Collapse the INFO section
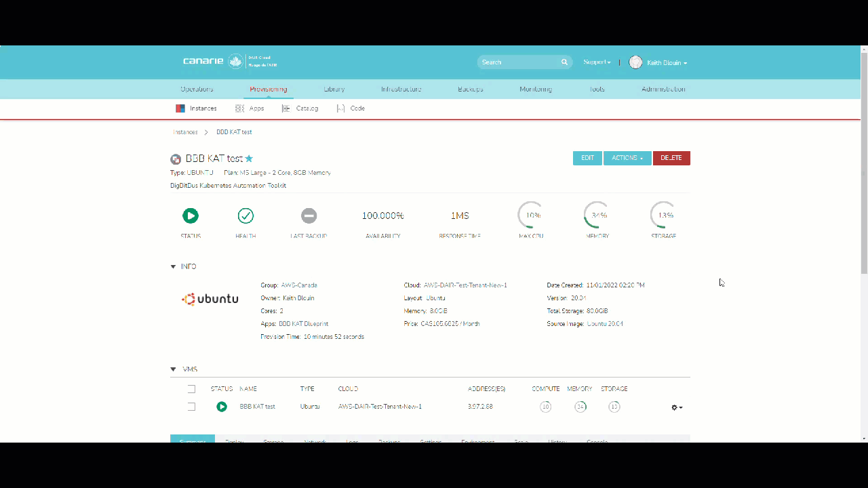The height and width of the screenshot is (488, 868). (x=174, y=267)
